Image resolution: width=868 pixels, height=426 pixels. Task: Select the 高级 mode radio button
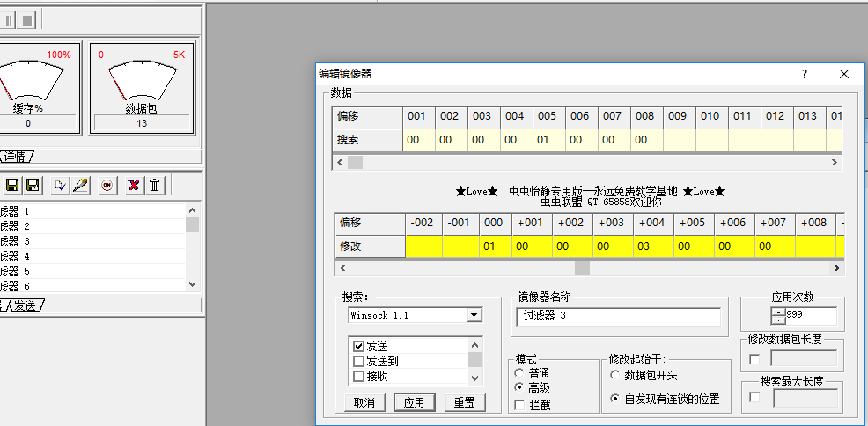click(519, 387)
